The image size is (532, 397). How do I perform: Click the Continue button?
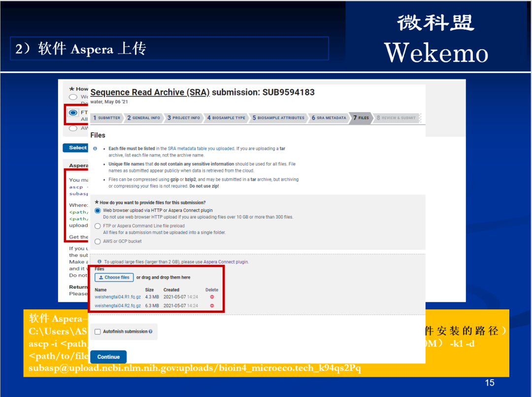point(108,357)
